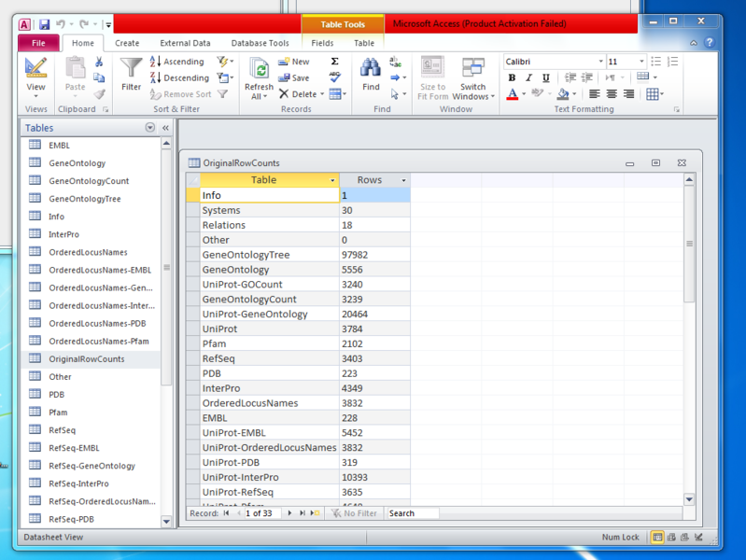This screenshot has width=746, height=560.
Task: Increase the text indent level
Action: click(587, 77)
